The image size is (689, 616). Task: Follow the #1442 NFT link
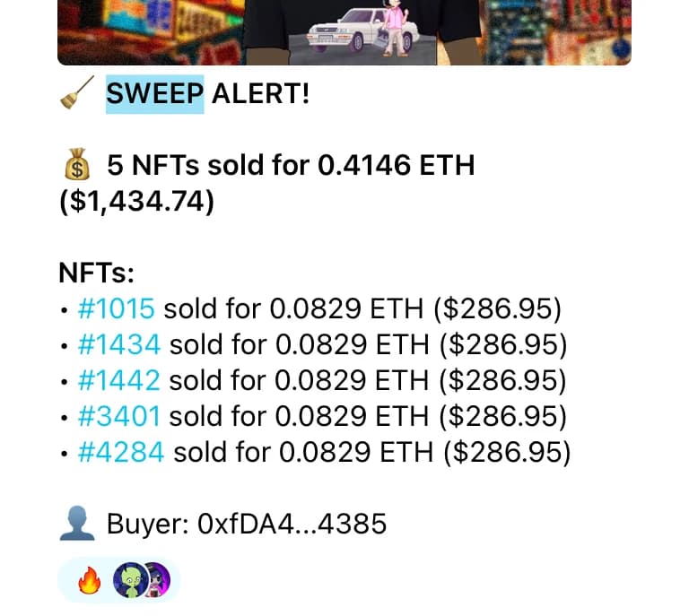(x=119, y=381)
